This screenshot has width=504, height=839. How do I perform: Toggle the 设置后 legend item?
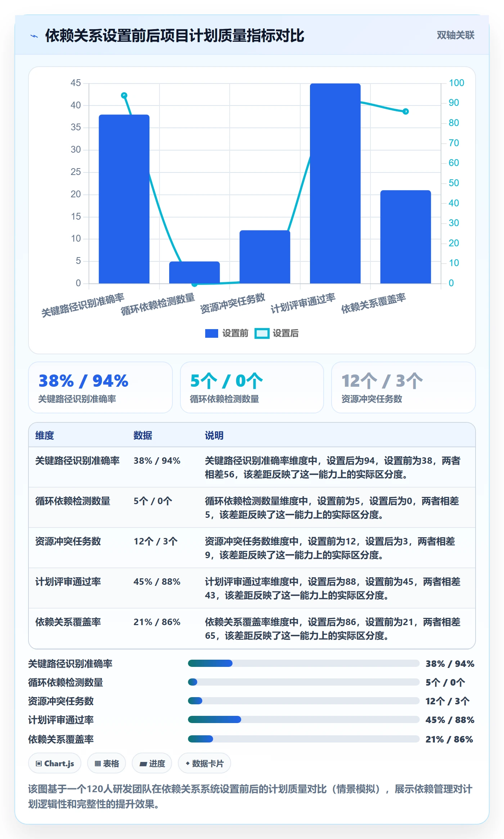[x=276, y=333]
